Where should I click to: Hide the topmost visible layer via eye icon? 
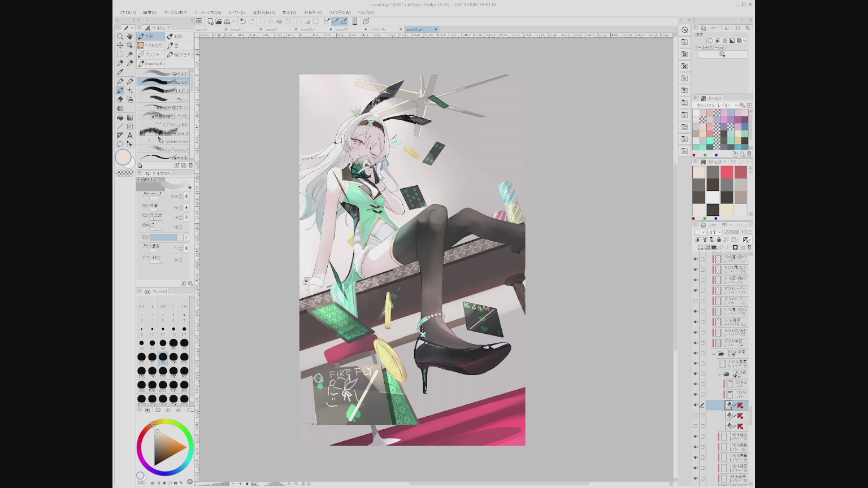point(695,259)
